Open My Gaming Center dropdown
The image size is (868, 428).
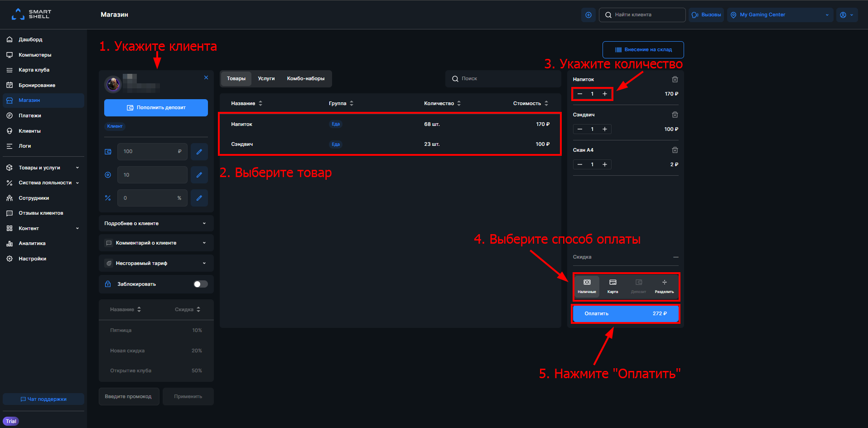780,15
